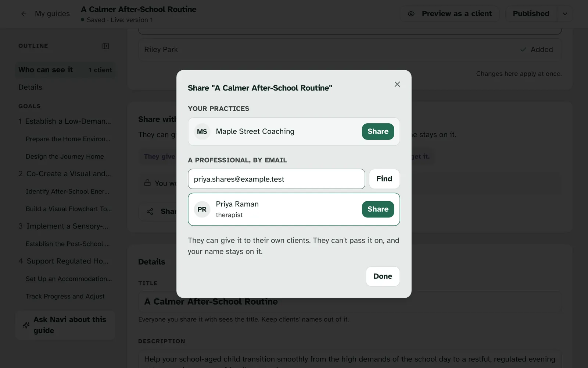Screen dimensions: 588x368
Task: Select goal 3 Implement a Sensory-...
Action: coord(64,226)
